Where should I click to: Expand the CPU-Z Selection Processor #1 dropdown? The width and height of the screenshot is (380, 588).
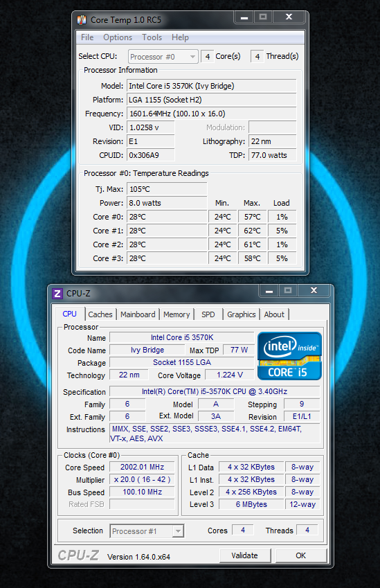(147, 531)
